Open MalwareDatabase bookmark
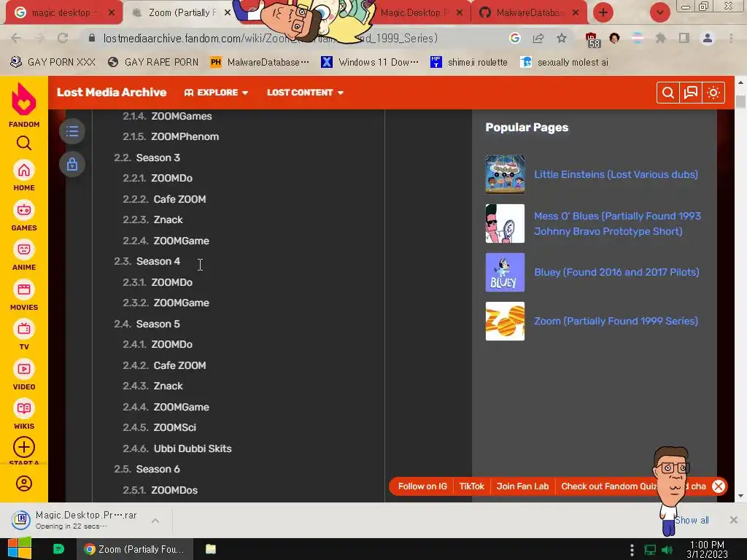The width and height of the screenshot is (747, 560). [x=260, y=63]
